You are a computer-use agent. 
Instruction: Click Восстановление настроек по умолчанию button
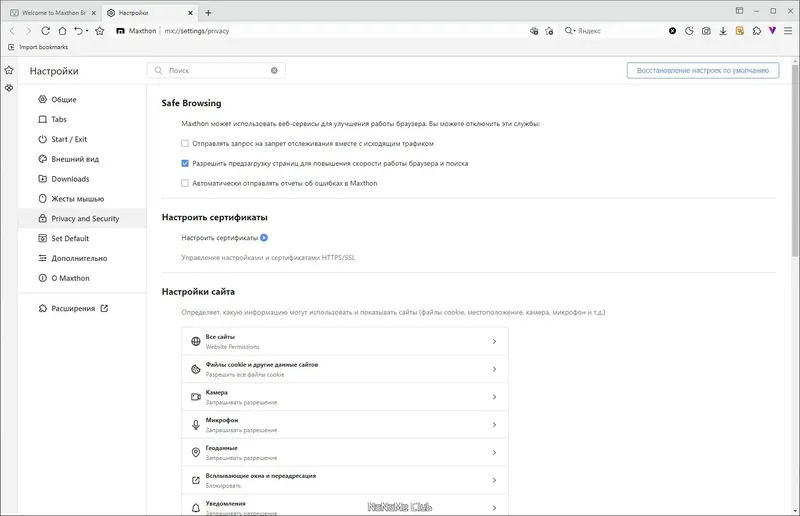tap(702, 70)
